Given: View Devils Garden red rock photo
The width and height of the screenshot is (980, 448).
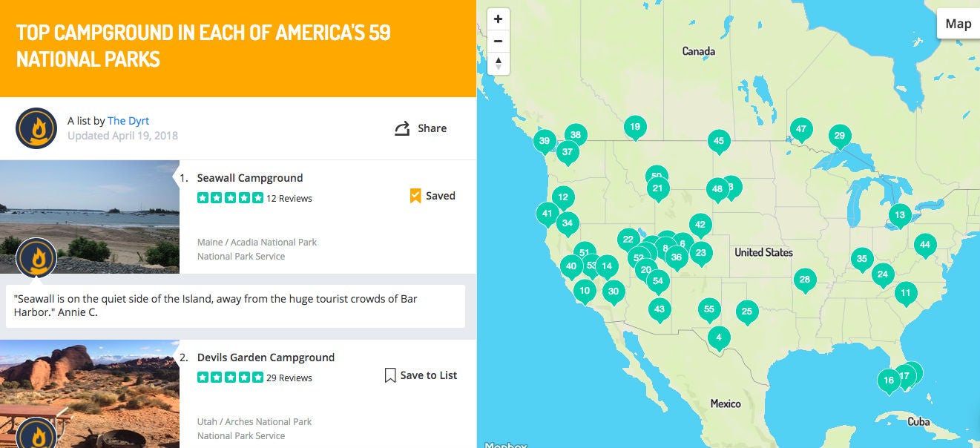Looking at the screenshot, I should click(90, 394).
